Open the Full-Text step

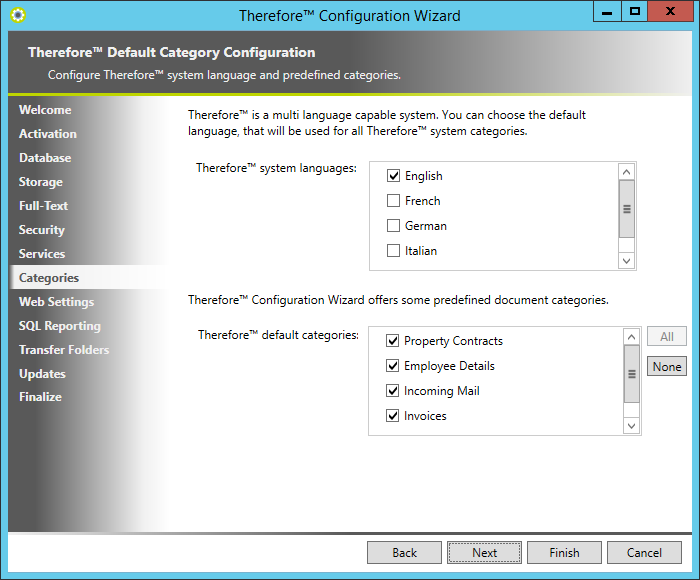click(43, 206)
